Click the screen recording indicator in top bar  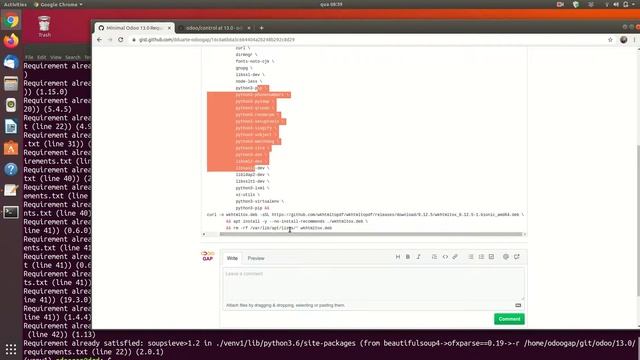560,4
